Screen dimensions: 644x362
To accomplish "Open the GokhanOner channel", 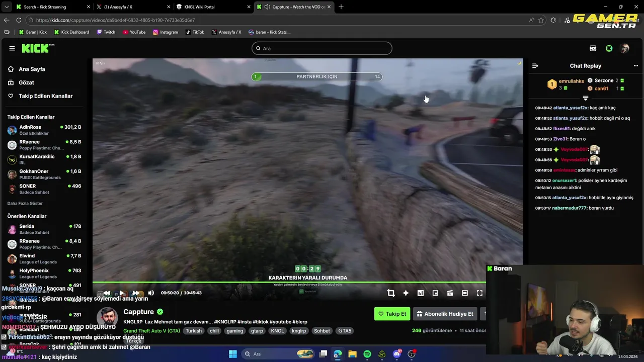I will 44,174.
